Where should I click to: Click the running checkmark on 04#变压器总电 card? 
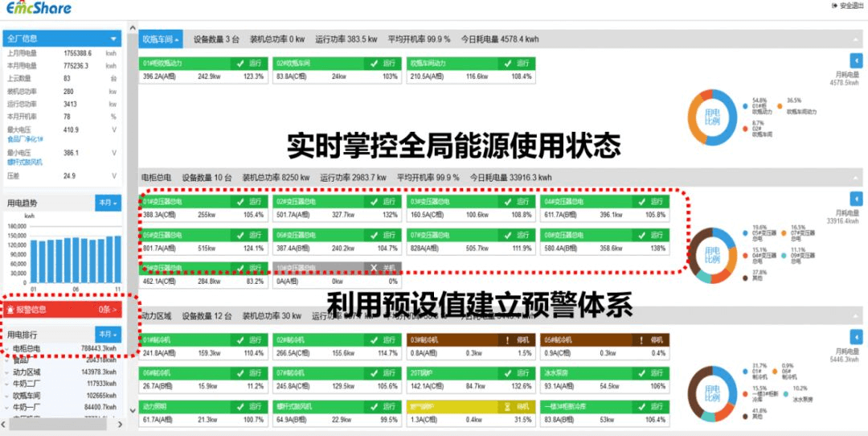point(642,202)
